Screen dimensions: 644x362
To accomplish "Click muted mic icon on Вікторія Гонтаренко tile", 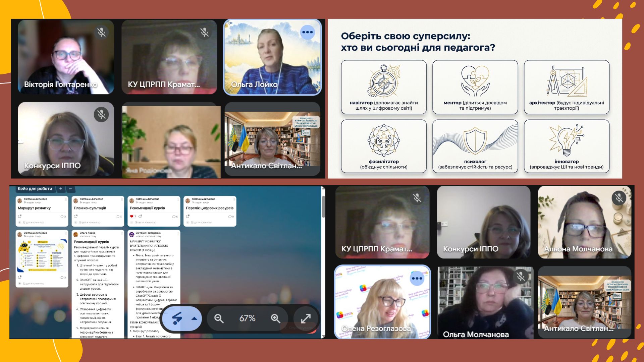I will (101, 32).
